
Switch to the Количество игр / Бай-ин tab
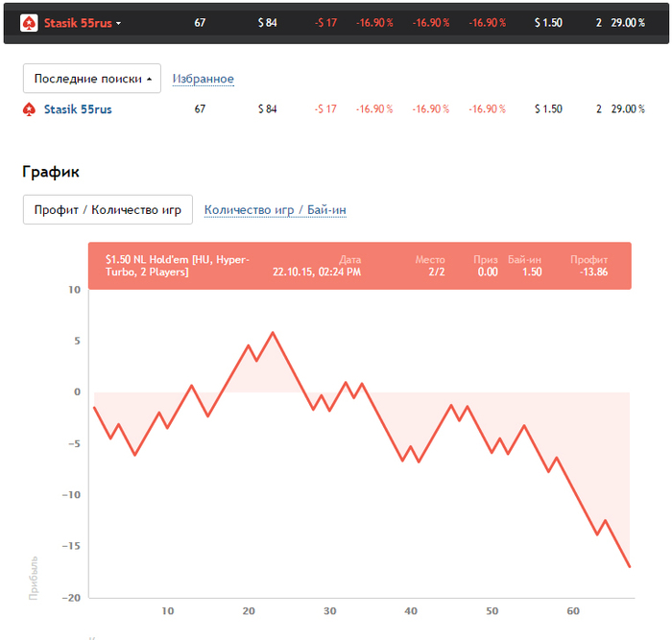click(x=275, y=209)
